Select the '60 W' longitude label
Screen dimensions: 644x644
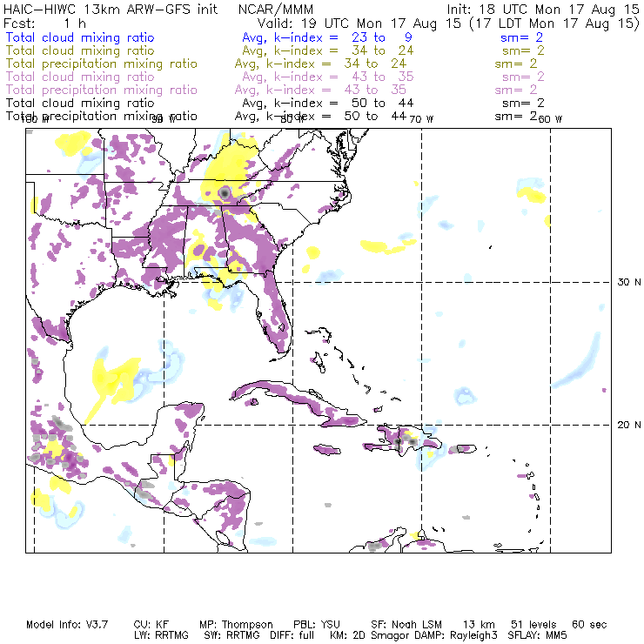550,119
